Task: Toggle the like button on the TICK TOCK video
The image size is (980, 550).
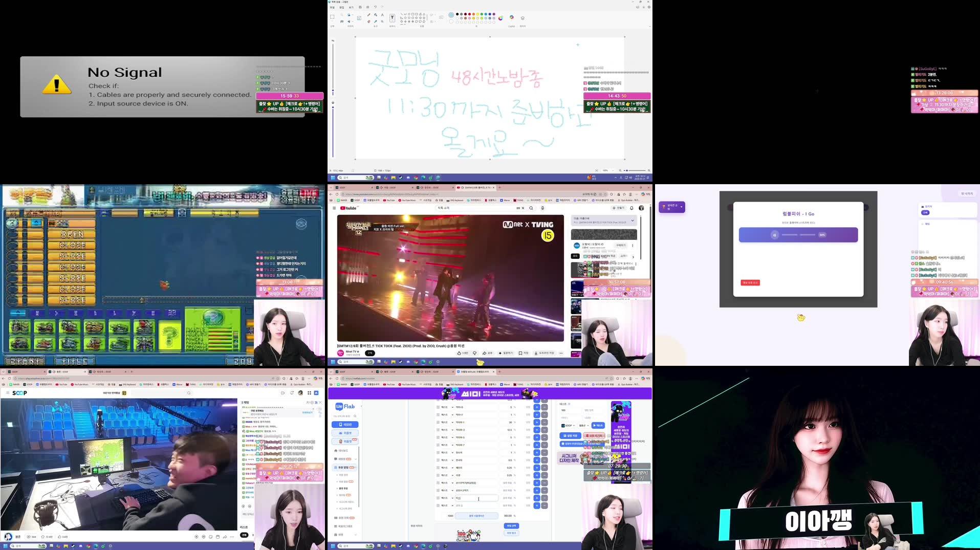Action: coord(459,353)
